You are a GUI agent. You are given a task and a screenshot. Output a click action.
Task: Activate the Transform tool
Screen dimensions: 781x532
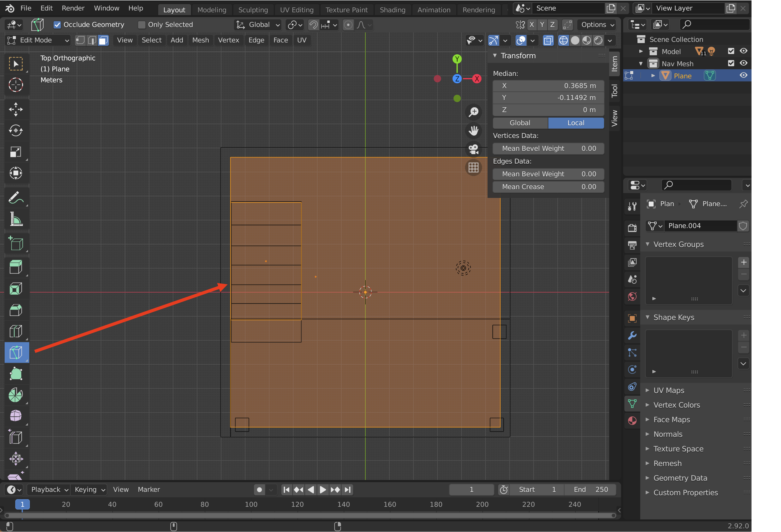point(16,173)
